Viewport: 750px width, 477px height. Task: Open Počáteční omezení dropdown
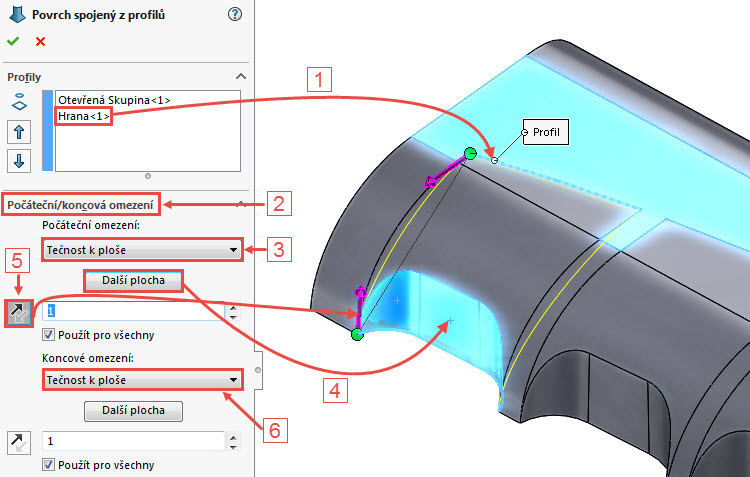pos(143,250)
